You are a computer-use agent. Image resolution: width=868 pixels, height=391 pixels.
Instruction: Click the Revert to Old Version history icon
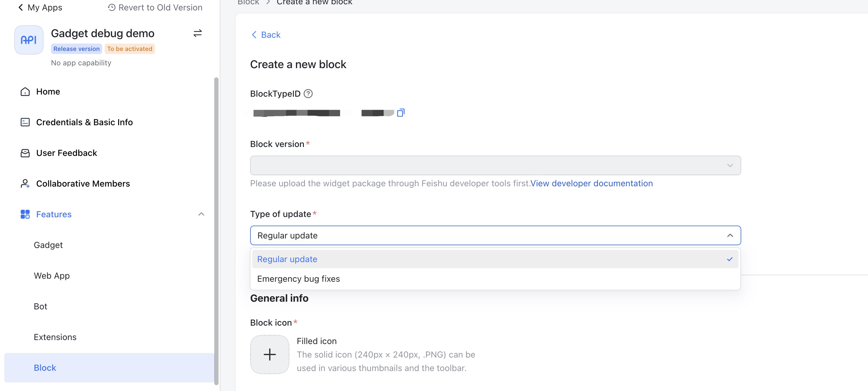(111, 7)
